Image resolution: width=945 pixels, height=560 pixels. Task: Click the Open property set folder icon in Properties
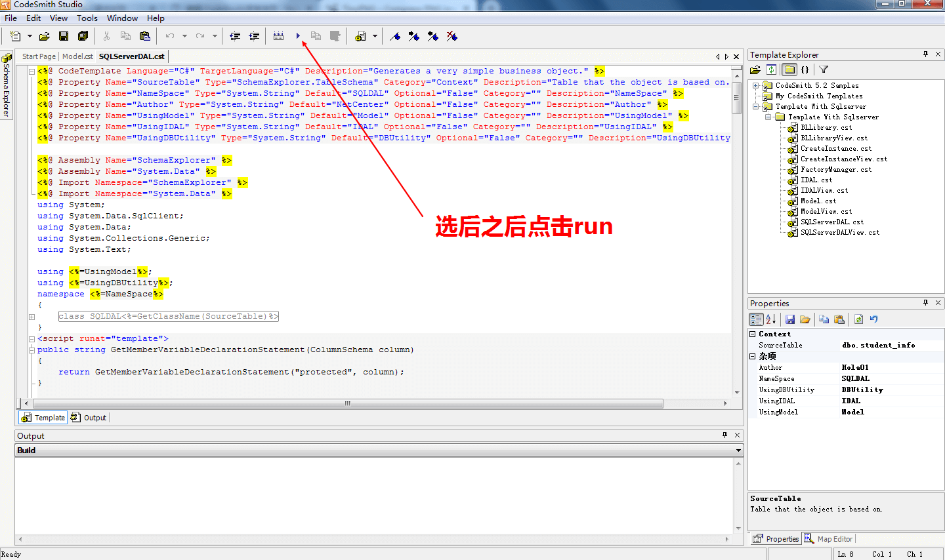tap(805, 319)
